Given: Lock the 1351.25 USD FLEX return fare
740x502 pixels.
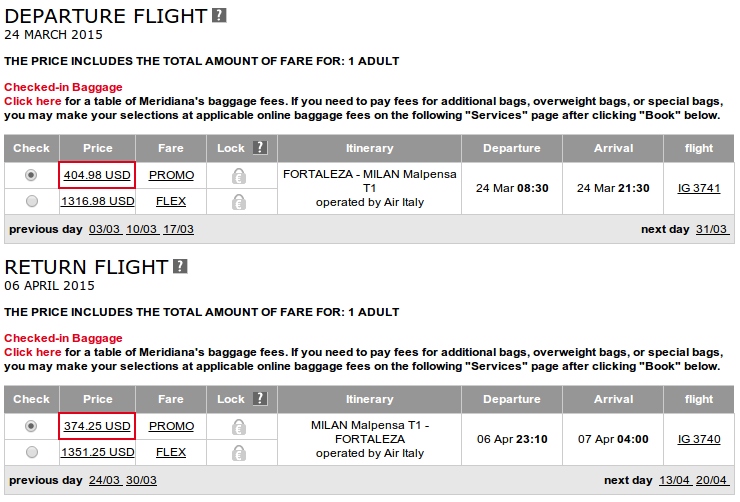Looking at the screenshot, I should (239, 453).
